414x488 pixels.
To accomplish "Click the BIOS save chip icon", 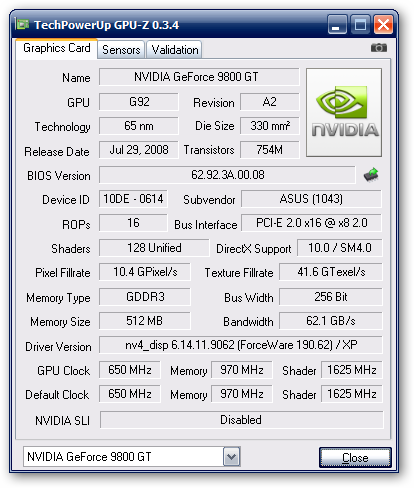I will (371, 174).
